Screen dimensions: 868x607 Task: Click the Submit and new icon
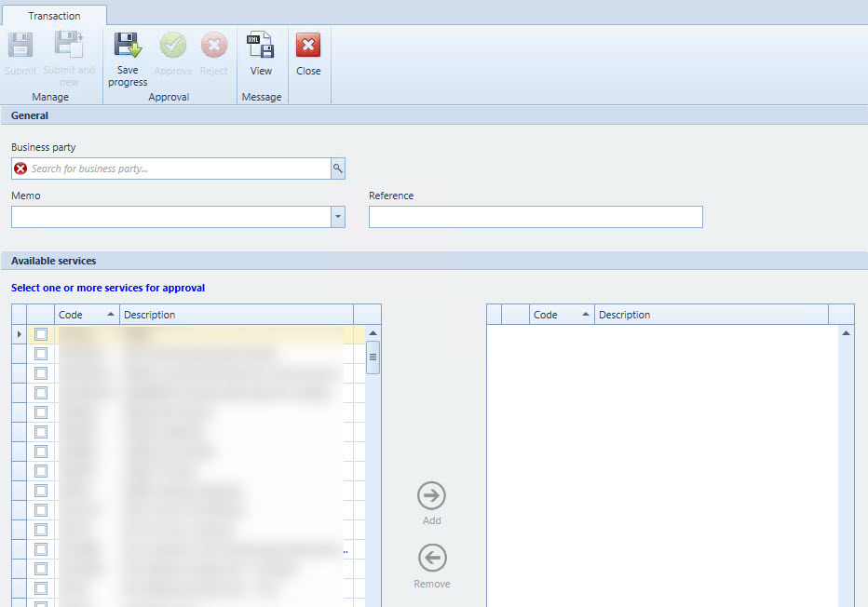69,45
